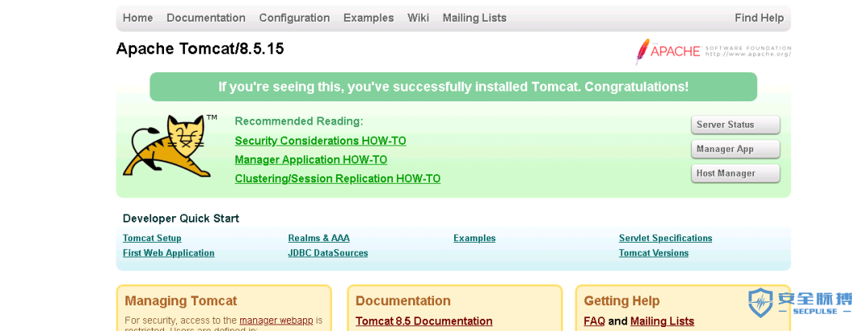868x331 pixels.
Task: Click the Recommended Reading label
Action: coord(299,121)
